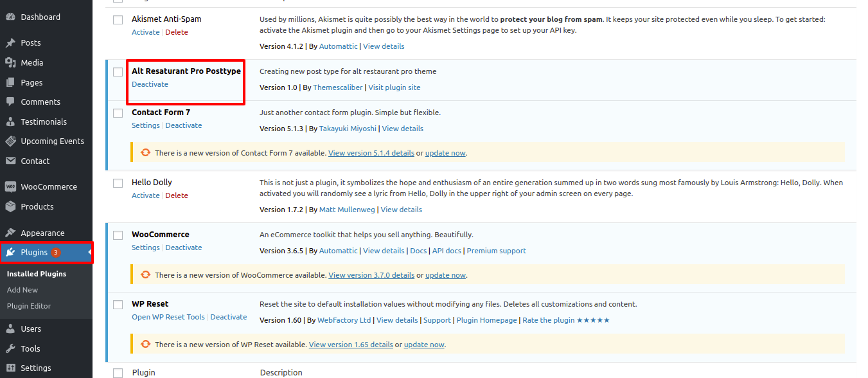Open WP Reset Support link

pyautogui.click(x=437, y=320)
